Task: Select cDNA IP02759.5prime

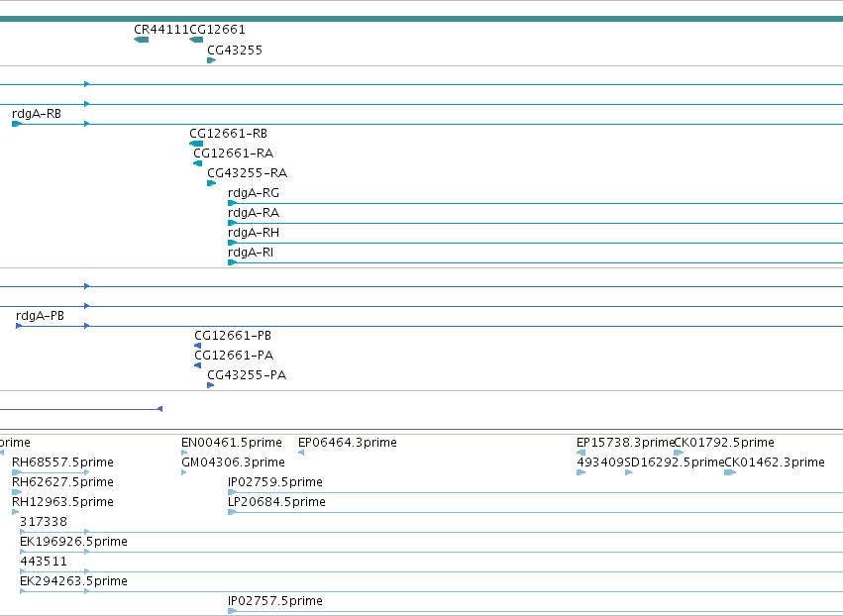Action: [x=275, y=482]
